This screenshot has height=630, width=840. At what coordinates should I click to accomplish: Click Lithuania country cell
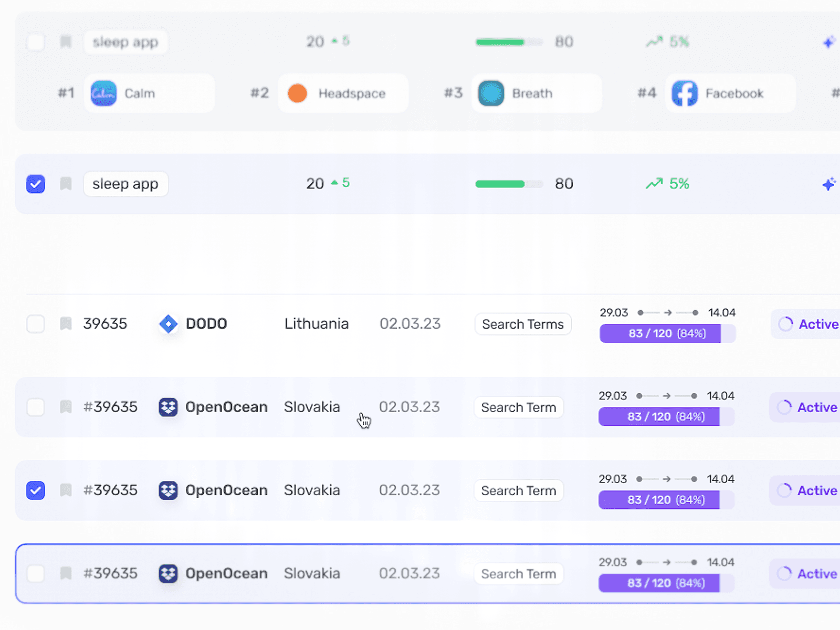coord(317,324)
